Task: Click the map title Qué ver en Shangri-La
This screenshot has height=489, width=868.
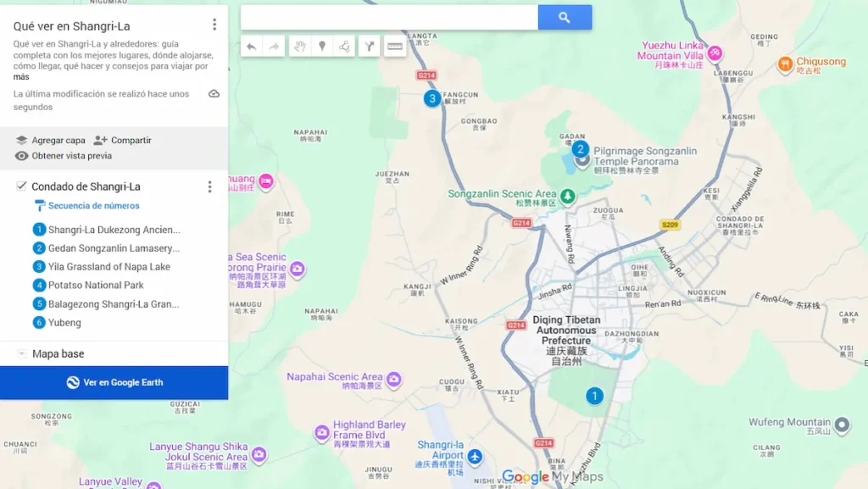Action: tap(72, 26)
